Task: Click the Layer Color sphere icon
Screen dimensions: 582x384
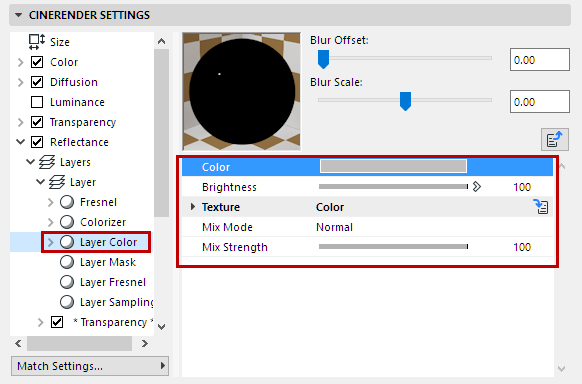Action: pyautogui.click(x=67, y=242)
